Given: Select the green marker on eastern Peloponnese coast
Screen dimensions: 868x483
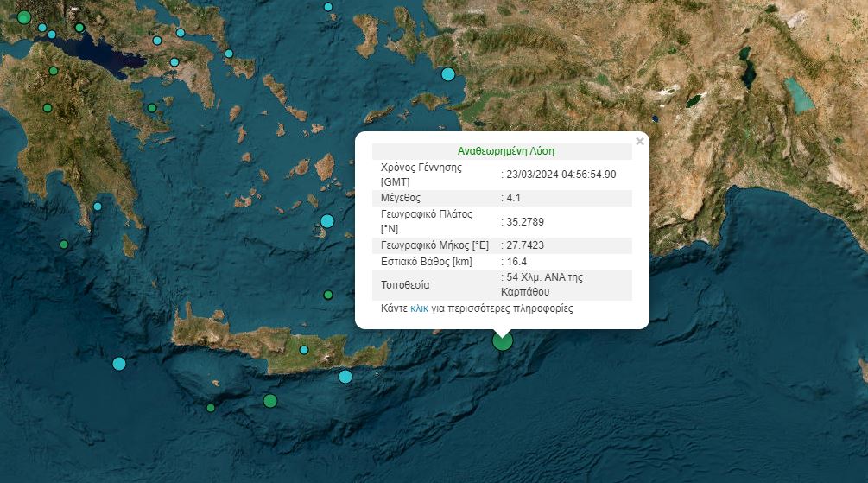Looking at the screenshot, I should click(152, 108).
